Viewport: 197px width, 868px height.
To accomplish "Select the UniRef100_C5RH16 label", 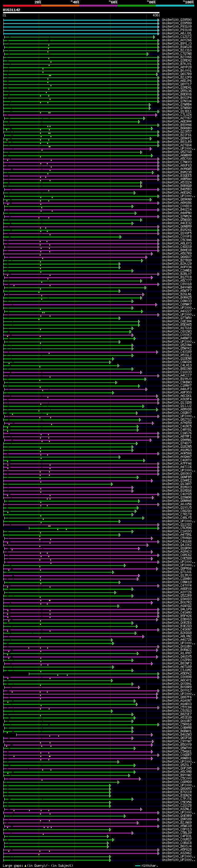I will click(x=177, y=724).
